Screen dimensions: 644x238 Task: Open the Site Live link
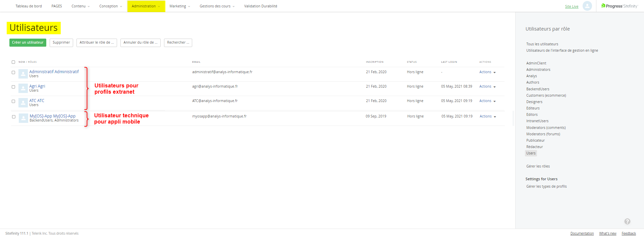coord(572,6)
